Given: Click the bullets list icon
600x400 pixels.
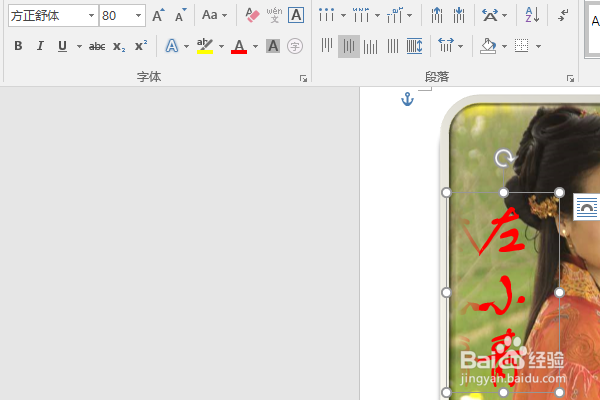Looking at the screenshot, I should click(326, 15).
